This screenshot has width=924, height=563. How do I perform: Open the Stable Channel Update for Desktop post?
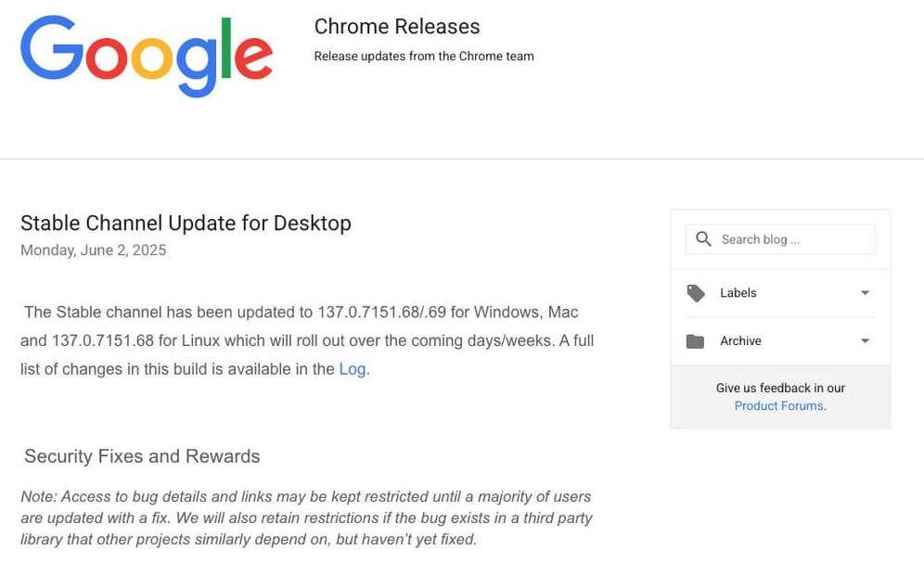(x=186, y=223)
